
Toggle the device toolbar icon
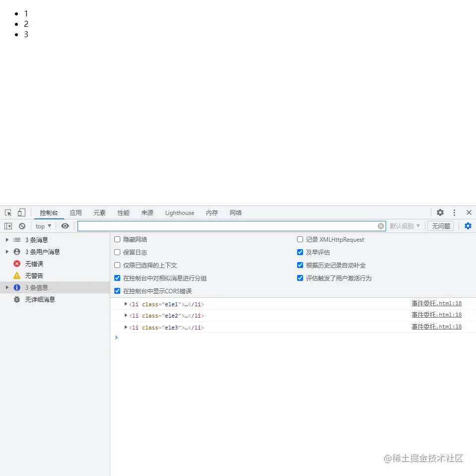21,212
